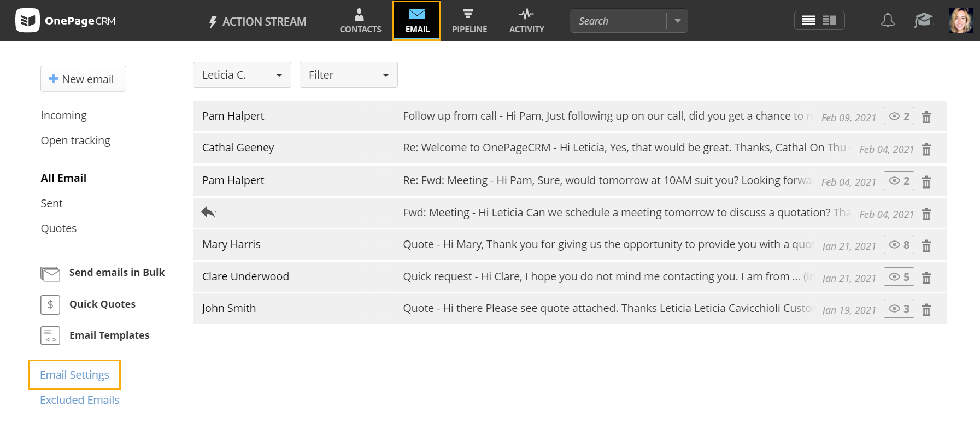This screenshot has width=980, height=424.
Task: Click the Email Templates code icon
Action: point(50,335)
